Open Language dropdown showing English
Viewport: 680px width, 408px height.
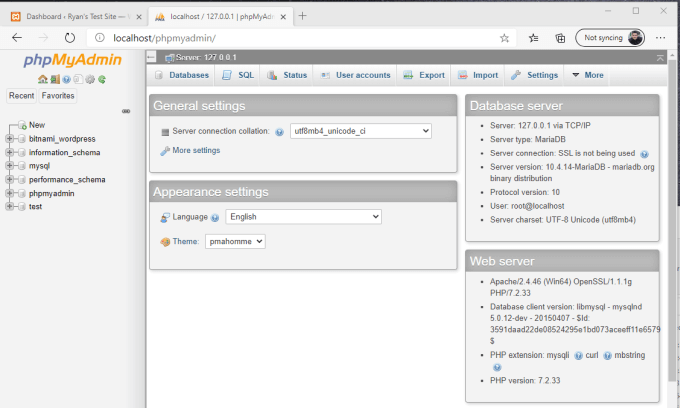[x=304, y=217]
